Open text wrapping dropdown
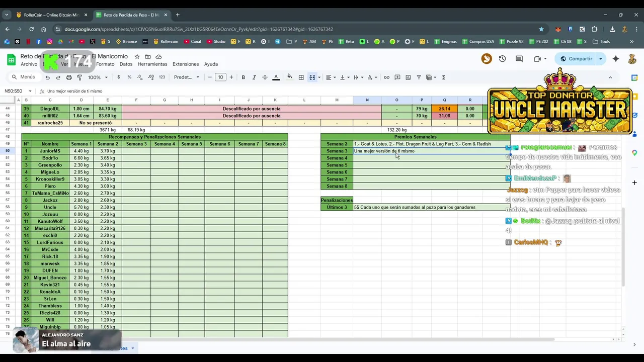The height and width of the screenshot is (362, 644). (x=358, y=77)
